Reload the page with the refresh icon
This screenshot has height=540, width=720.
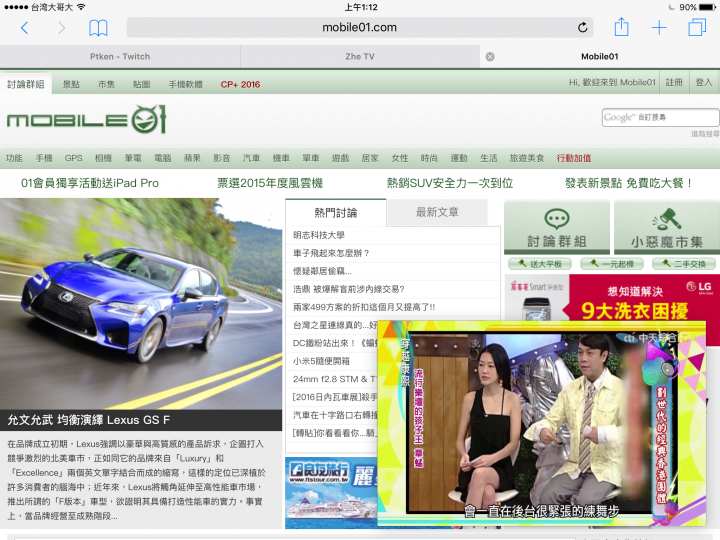[582, 28]
